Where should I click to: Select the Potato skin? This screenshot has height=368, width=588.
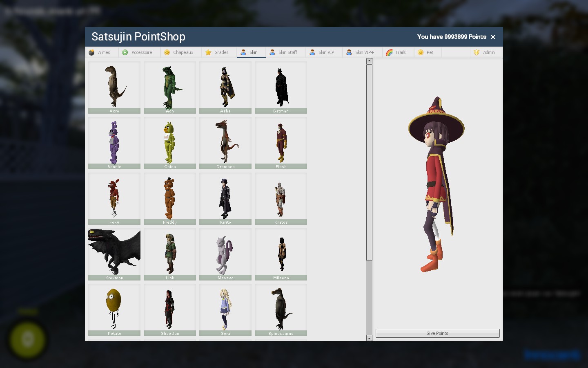(114, 310)
